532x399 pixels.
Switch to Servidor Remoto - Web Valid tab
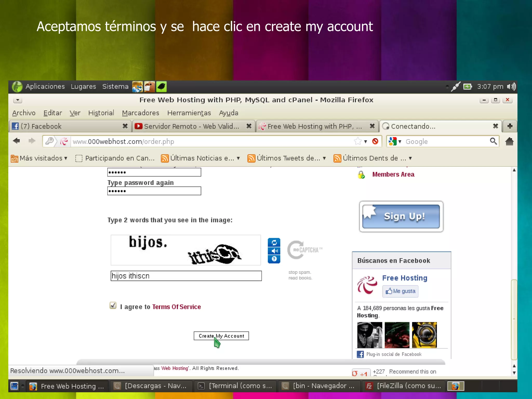(194, 126)
